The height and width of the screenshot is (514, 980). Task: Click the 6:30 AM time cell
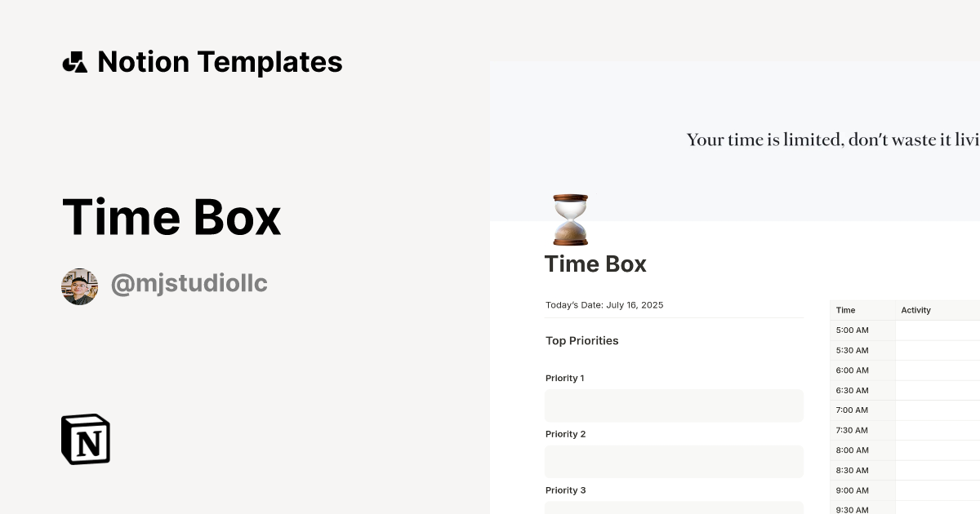(x=852, y=390)
